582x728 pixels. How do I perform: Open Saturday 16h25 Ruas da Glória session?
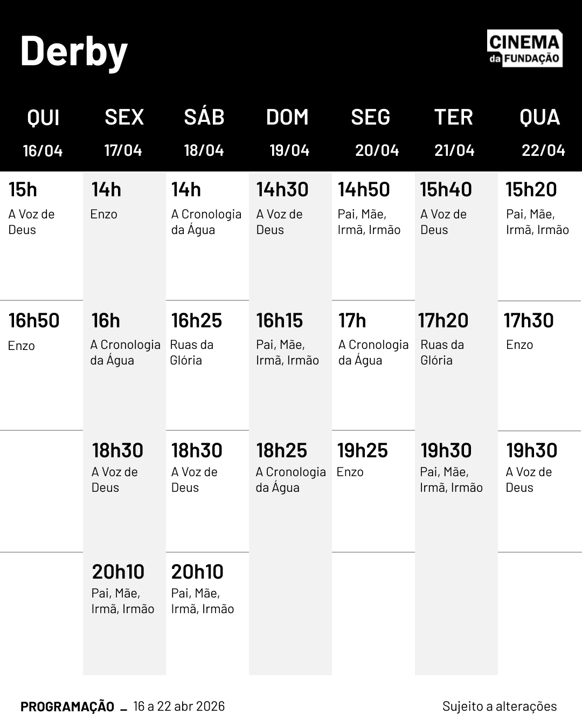(196, 340)
